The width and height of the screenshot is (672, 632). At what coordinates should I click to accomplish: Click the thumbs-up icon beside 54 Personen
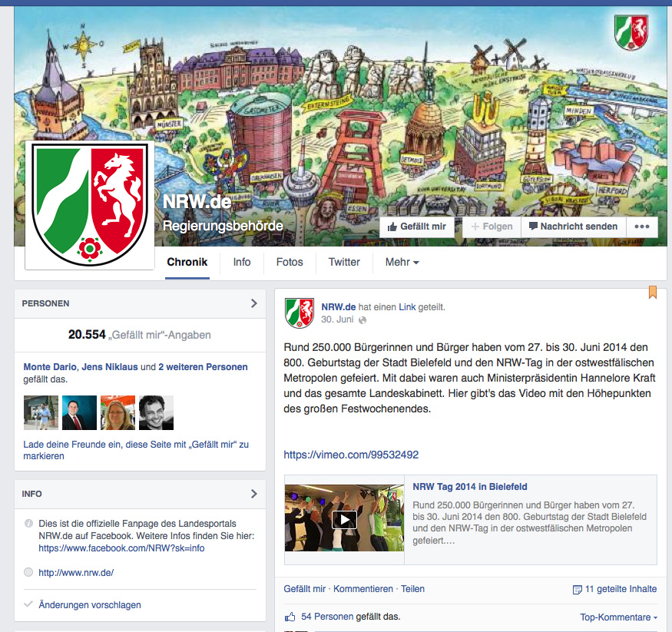(x=290, y=617)
